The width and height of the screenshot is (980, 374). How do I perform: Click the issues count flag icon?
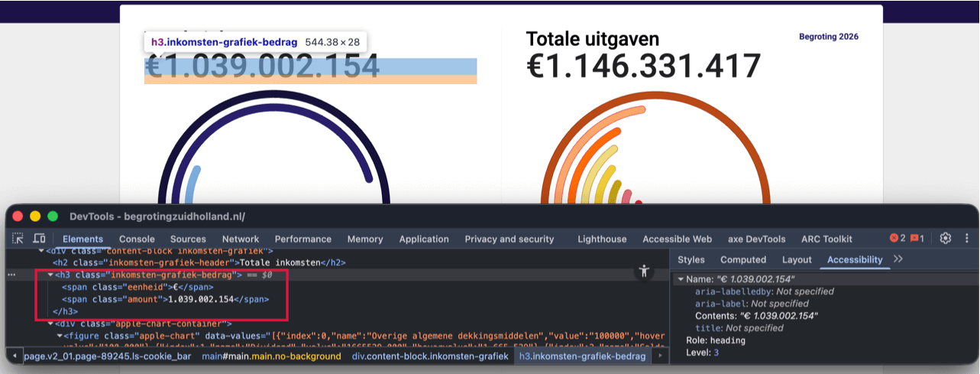coord(917,239)
